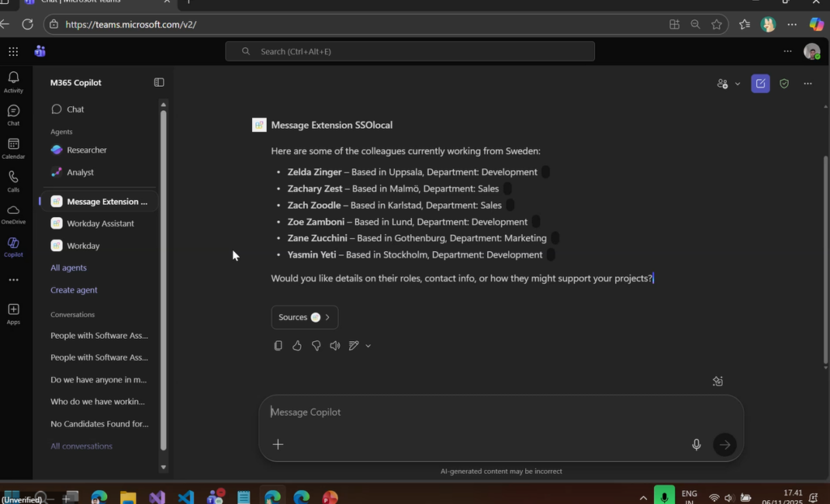Screen dimensions: 830x504
Task: Favorite this page with star icon
Action: point(717,24)
